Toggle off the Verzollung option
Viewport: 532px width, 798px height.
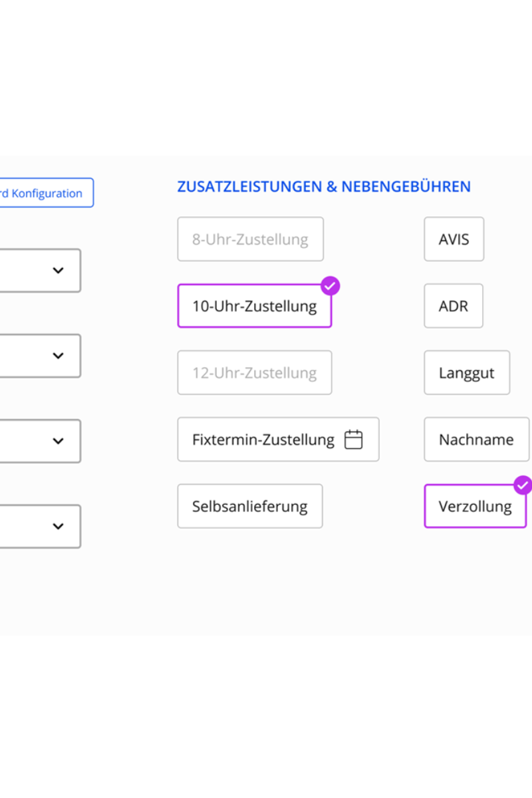[x=475, y=507]
